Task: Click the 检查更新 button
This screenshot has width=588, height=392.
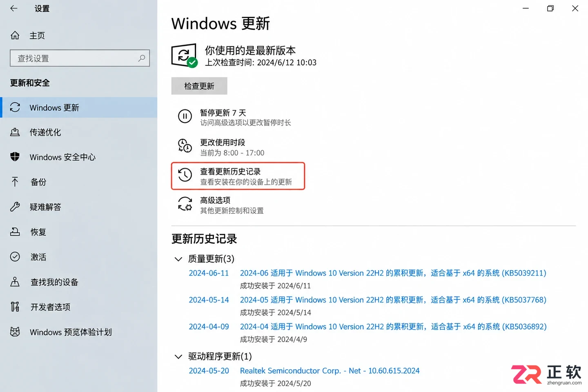Action: point(199,86)
